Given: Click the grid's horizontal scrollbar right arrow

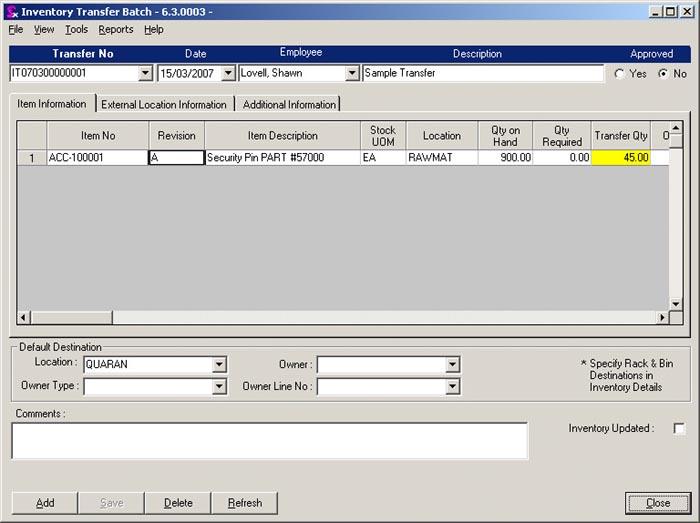Looking at the screenshot, I should (661, 318).
